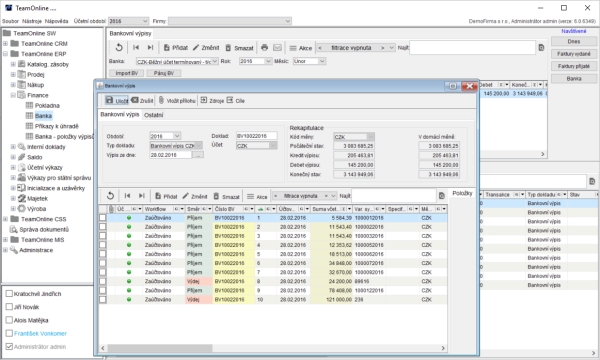600x360 pixels.
Task: Click into the Doklad field BV10022016
Action: (256, 136)
